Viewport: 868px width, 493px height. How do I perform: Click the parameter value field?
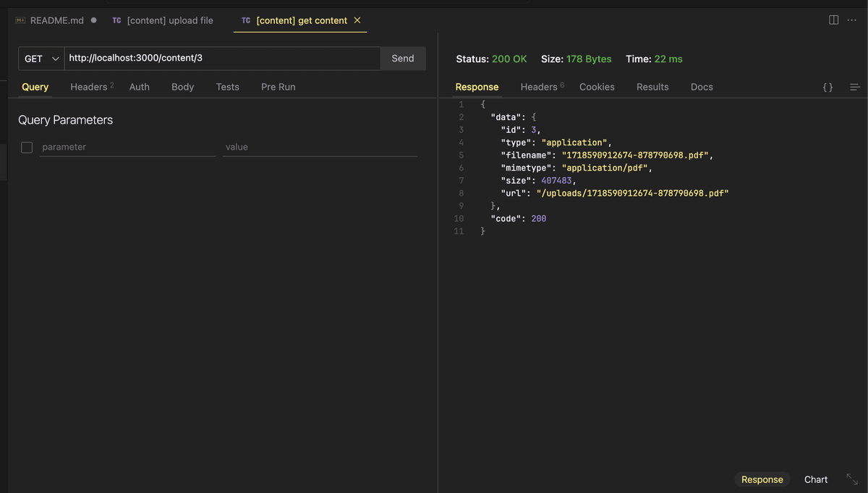pos(320,147)
